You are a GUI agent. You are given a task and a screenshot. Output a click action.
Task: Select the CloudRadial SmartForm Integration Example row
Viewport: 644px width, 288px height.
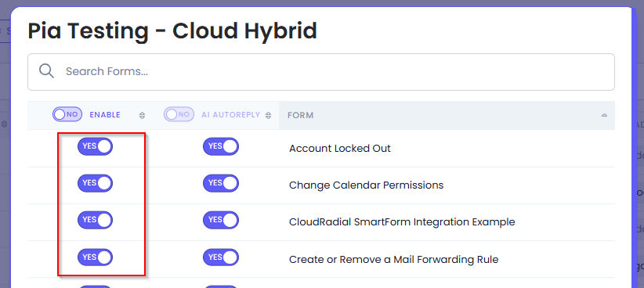pos(320,222)
